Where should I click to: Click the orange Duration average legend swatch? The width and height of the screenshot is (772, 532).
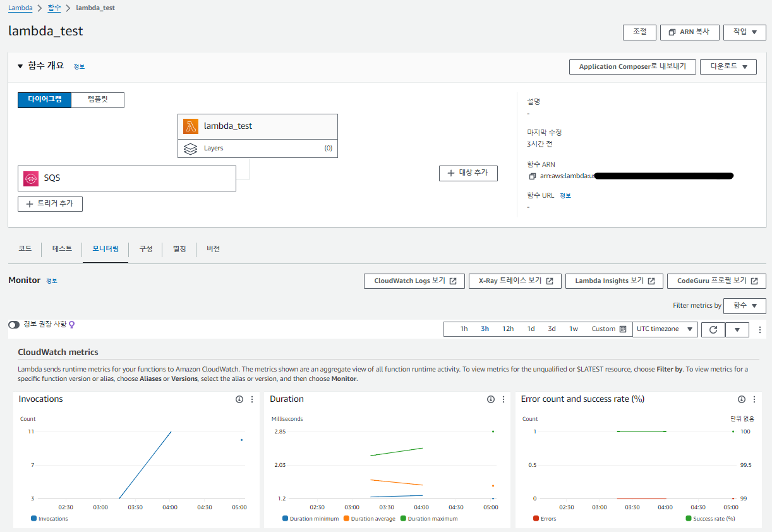click(x=347, y=519)
